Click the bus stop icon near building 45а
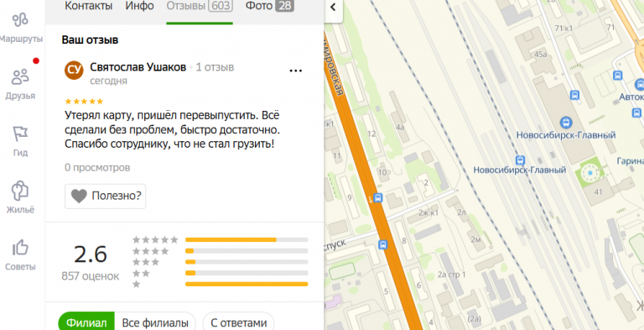 (x=574, y=96)
